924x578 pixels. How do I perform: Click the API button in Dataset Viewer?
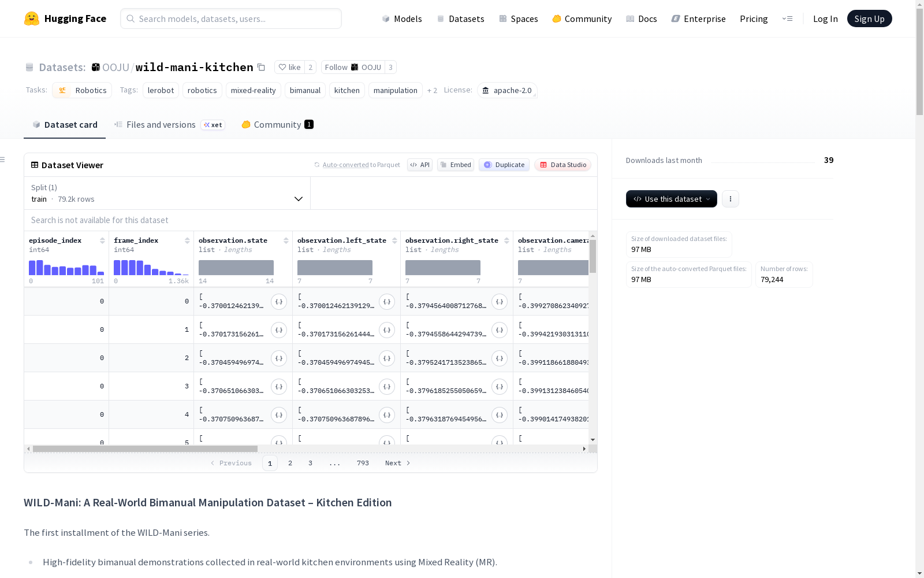[x=420, y=165]
